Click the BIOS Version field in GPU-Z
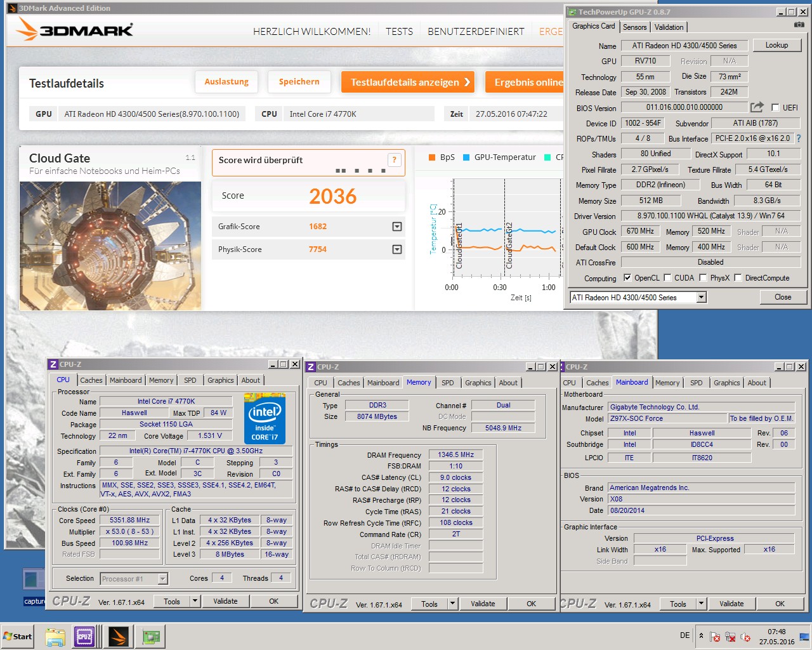The image size is (812, 650). tap(684, 108)
